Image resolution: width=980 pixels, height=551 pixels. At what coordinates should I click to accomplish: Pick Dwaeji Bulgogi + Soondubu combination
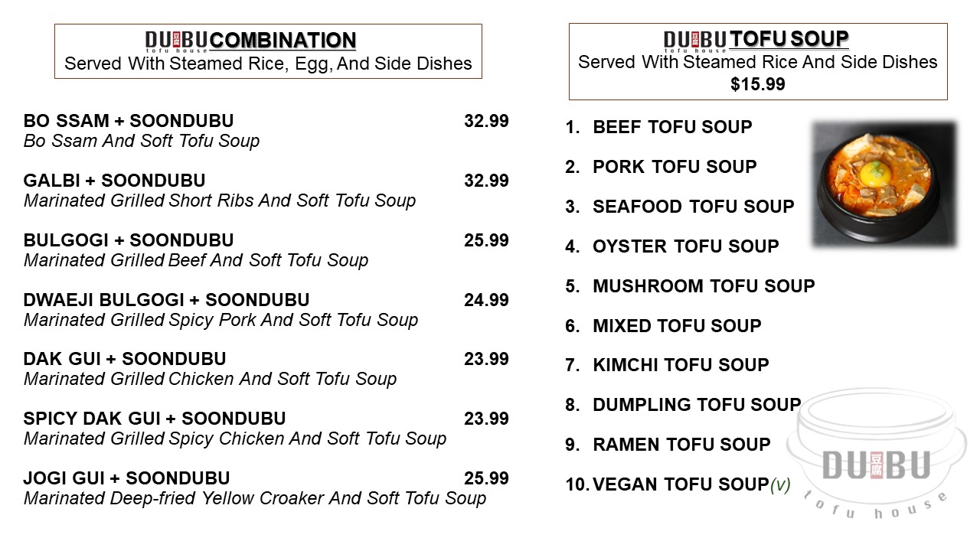tap(166, 300)
